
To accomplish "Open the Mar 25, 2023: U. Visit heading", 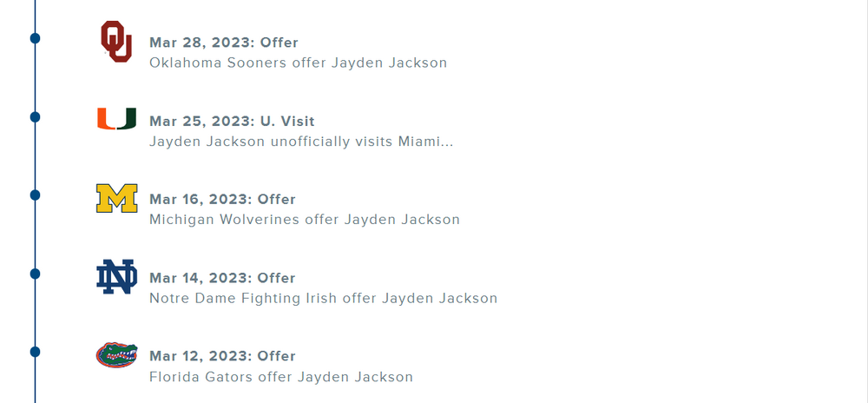I will tap(232, 122).
